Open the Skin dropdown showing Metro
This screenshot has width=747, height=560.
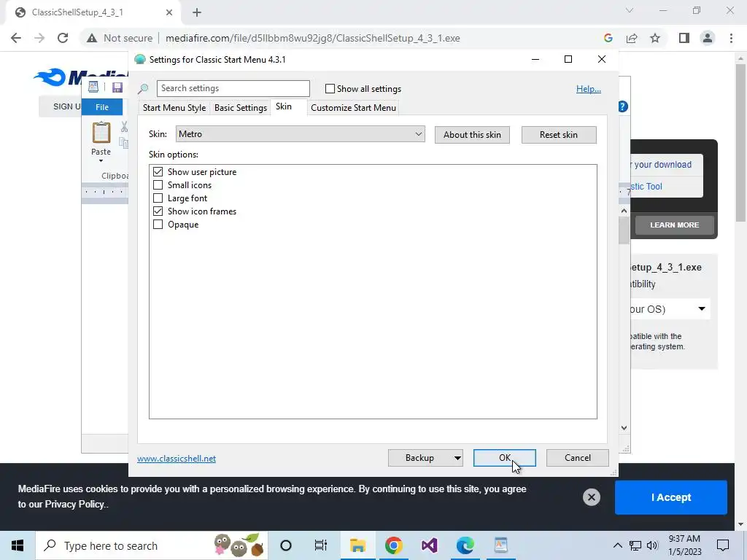tap(300, 134)
